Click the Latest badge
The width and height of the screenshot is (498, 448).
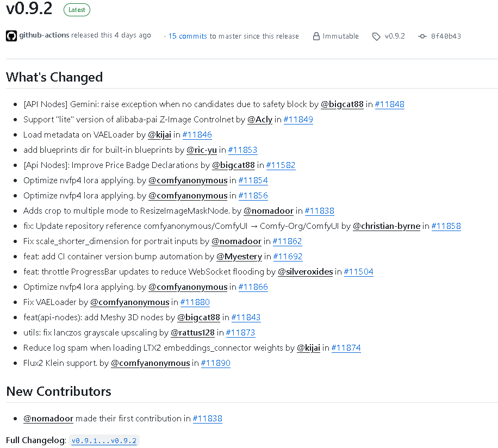click(76, 10)
